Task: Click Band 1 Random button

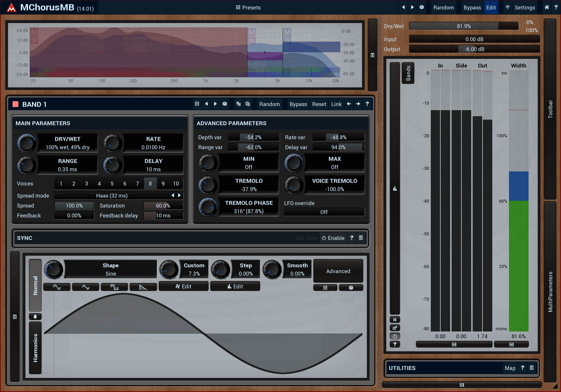Action: [270, 104]
